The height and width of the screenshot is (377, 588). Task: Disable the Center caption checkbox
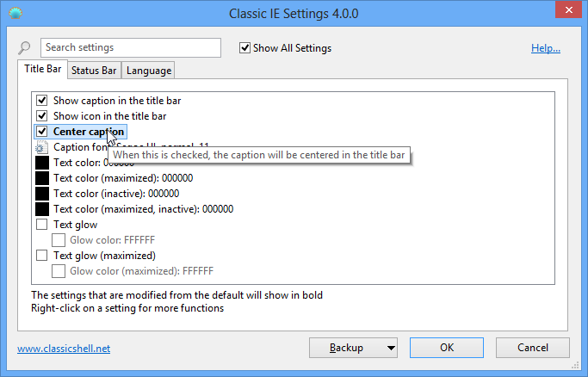(42, 132)
